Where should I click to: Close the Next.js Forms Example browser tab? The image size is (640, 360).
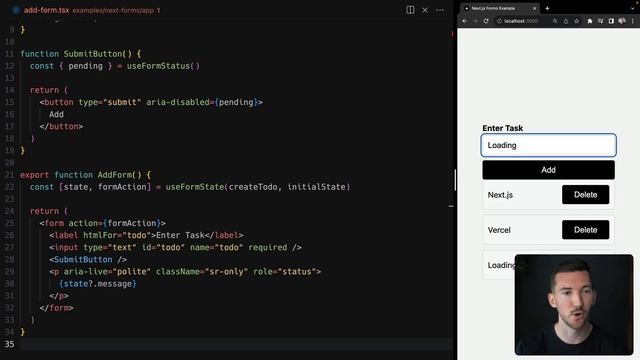click(534, 8)
